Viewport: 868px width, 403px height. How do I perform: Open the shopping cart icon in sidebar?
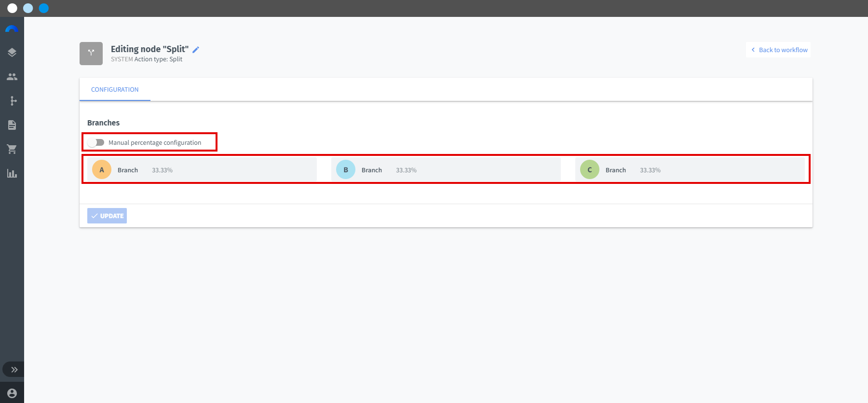pos(12,149)
